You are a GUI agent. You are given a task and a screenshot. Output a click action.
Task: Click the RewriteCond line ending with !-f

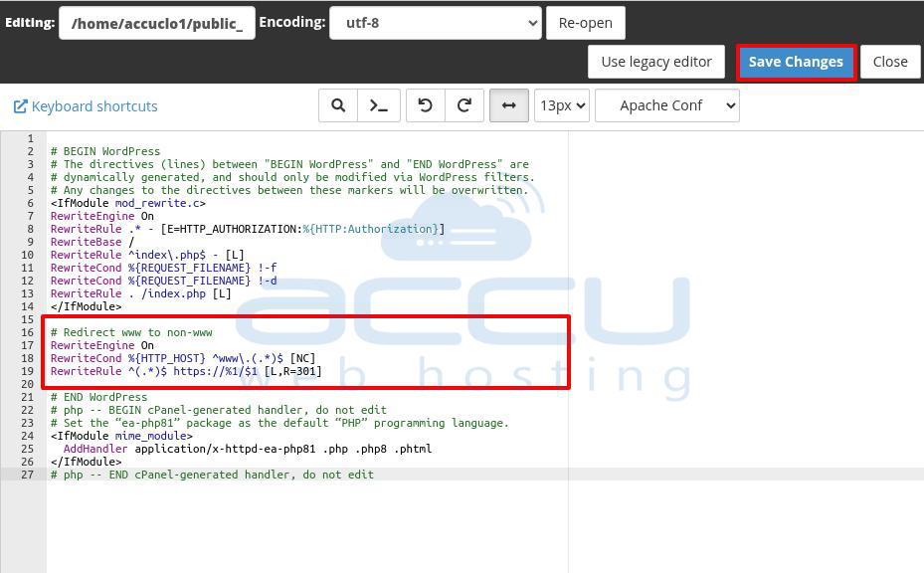pyautogui.click(x=164, y=268)
